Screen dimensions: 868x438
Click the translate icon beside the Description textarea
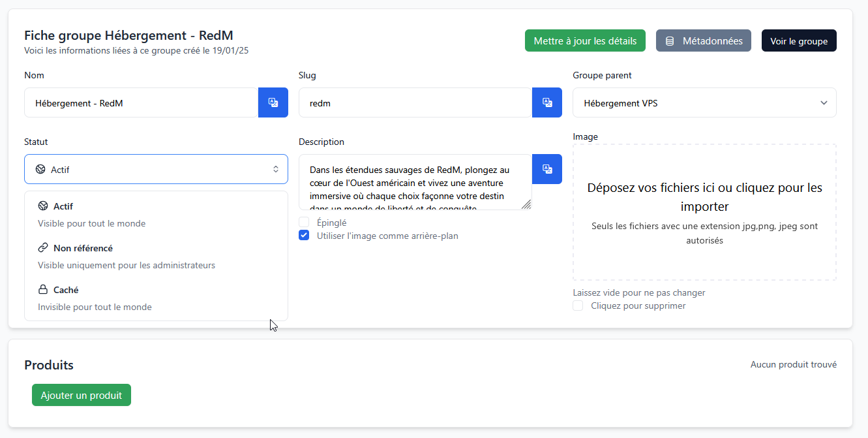[x=547, y=169]
